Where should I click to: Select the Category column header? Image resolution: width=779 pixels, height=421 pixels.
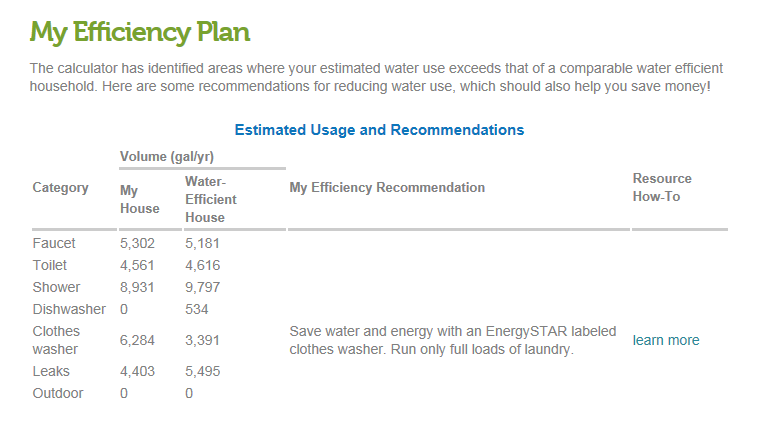pos(60,188)
